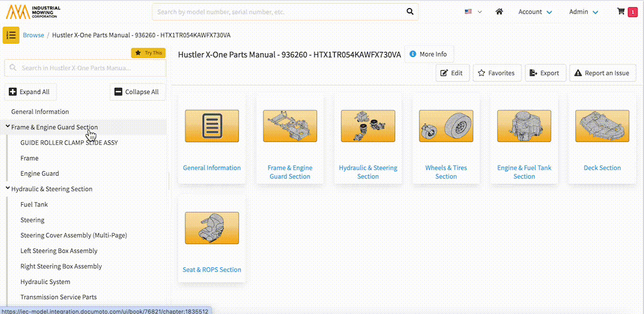Click the Try This star badge

(x=148, y=53)
